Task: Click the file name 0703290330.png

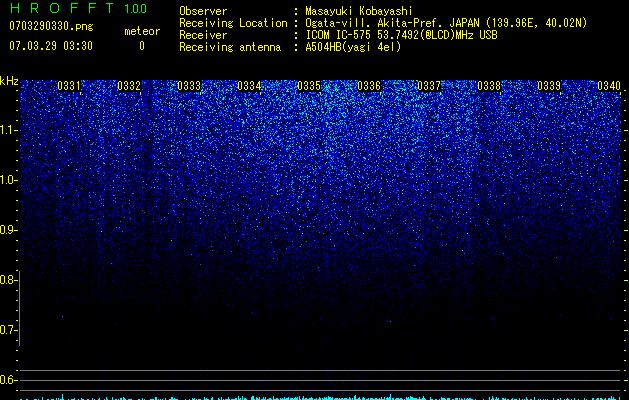Action: pyautogui.click(x=51, y=26)
